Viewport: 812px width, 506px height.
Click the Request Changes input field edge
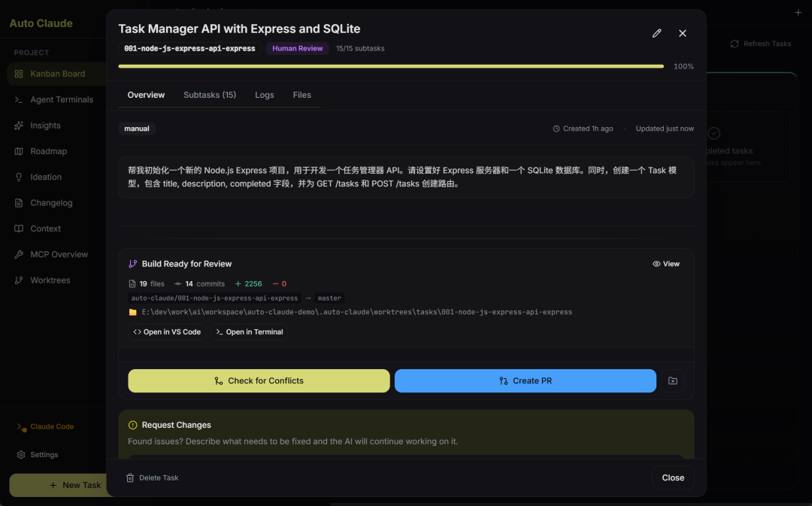(x=406, y=456)
